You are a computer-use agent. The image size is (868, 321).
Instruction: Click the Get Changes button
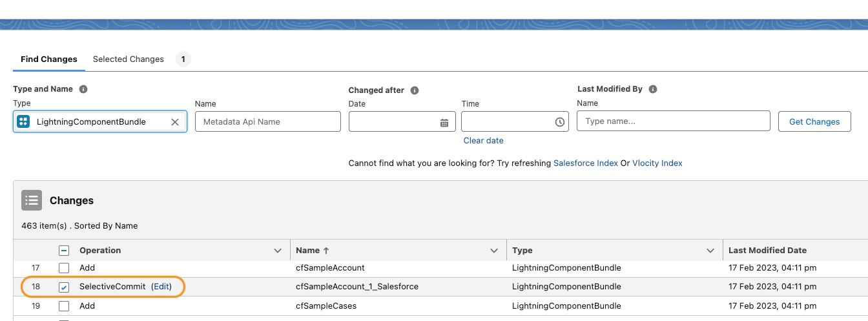pos(814,121)
